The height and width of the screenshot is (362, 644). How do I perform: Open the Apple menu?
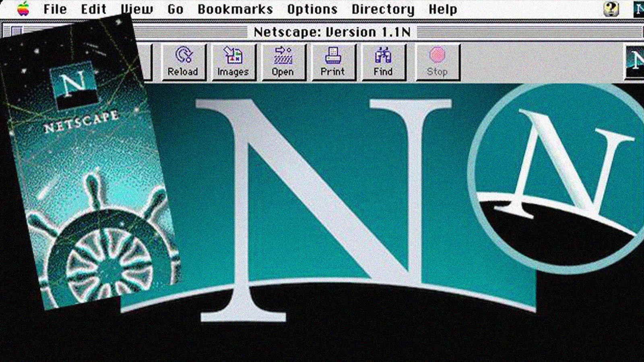(23, 8)
